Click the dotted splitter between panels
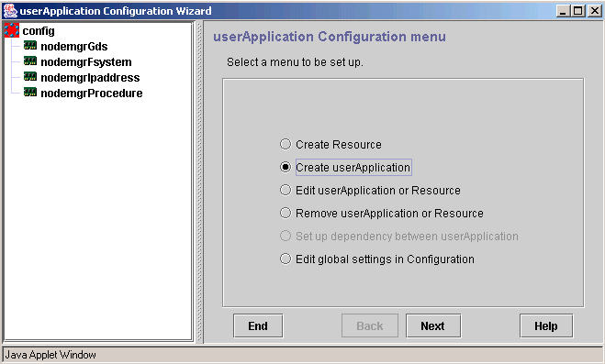The image size is (605, 364). (x=199, y=182)
